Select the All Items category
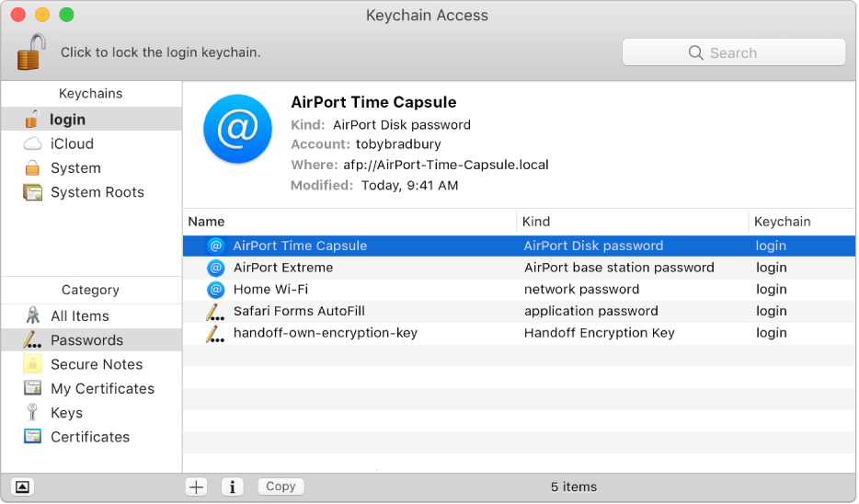This screenshot has width=859, height=504. point(79,315)
